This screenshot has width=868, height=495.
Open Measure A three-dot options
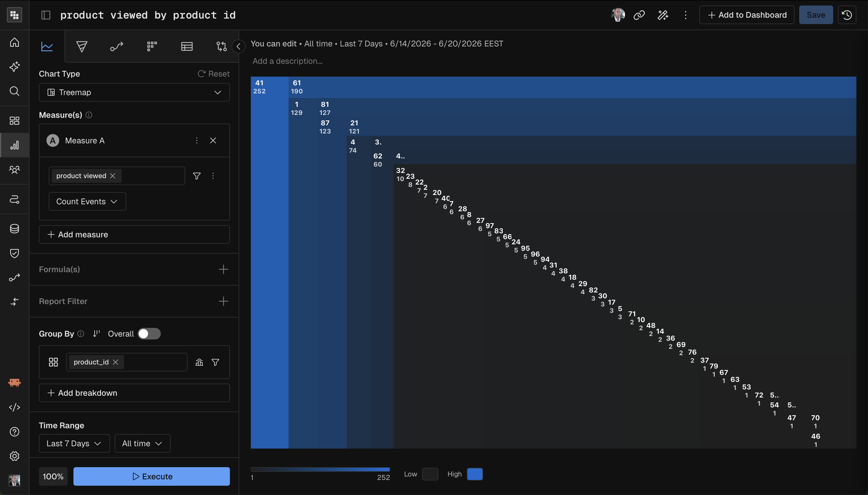197,140
